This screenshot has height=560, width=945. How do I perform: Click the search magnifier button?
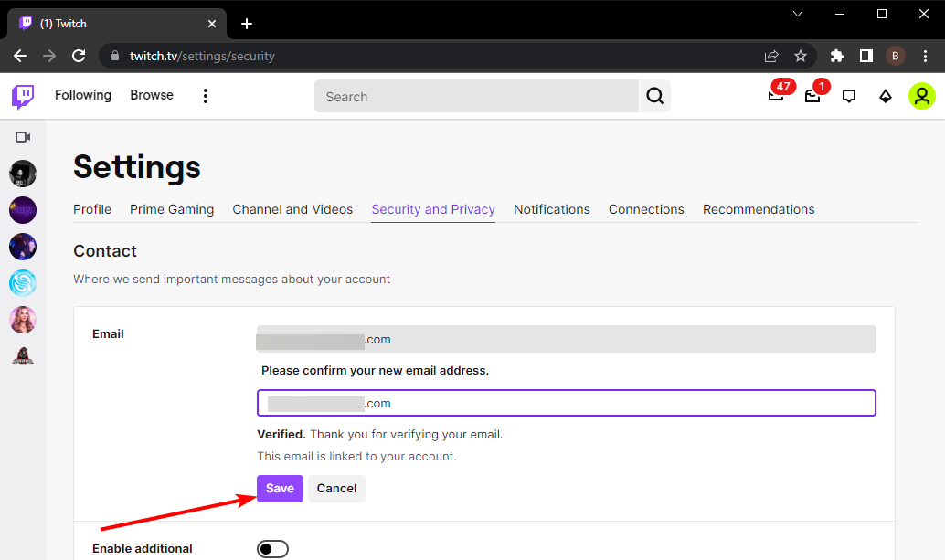pos(654,96)
